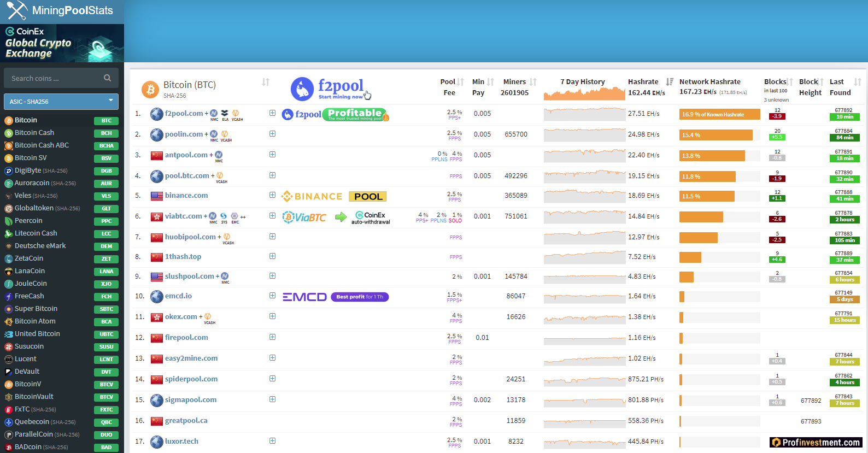Click poolin.com 15.4 % hashrate bar
868x453 pixels.
[x=715, y=135]
